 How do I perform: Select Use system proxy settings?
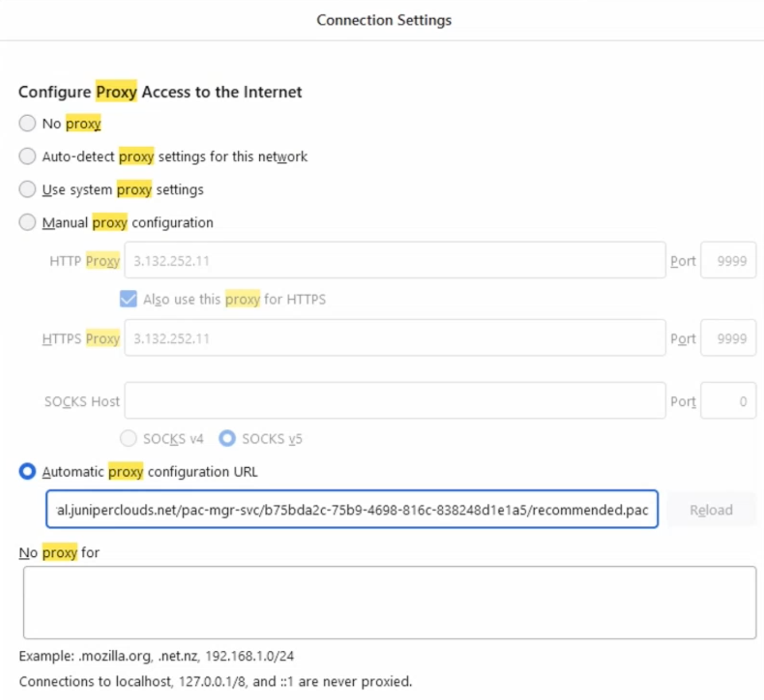coord(27,190)
